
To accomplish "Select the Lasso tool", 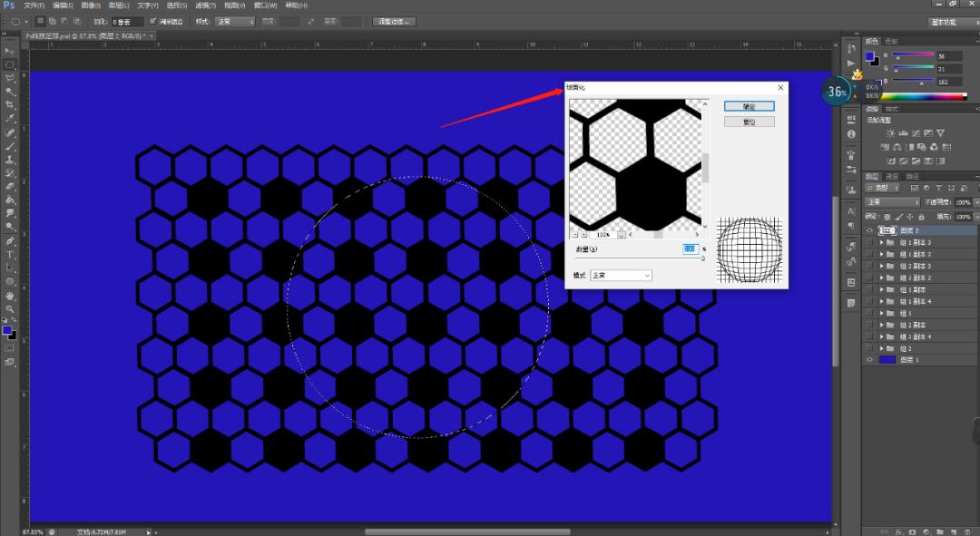I will point(10,78).
